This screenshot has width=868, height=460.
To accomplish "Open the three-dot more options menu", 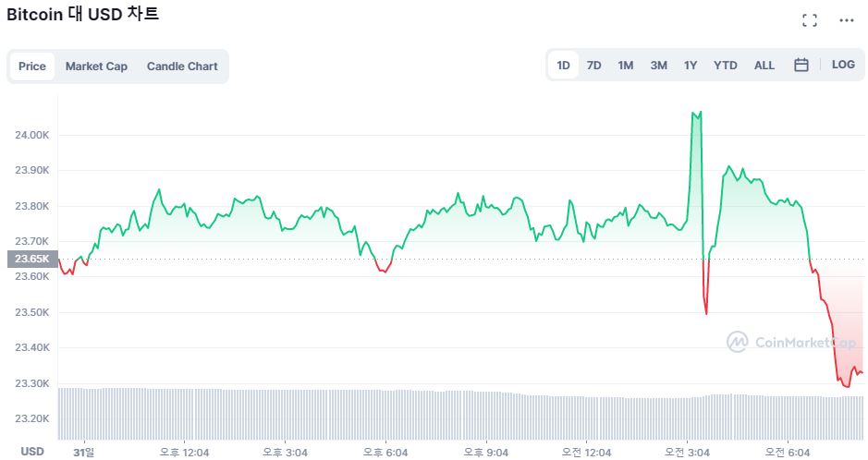I will (847, 20).
